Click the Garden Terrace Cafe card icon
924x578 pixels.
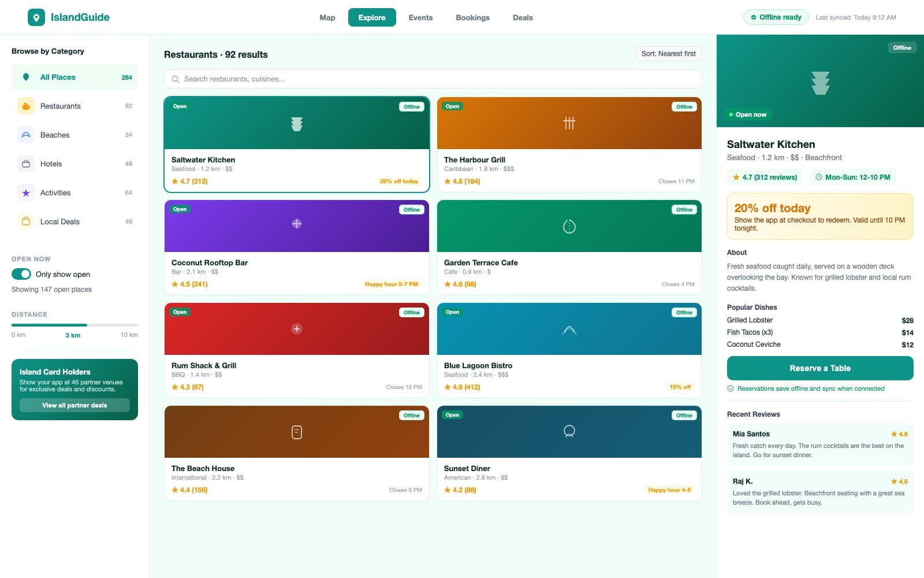coord(569,227)
